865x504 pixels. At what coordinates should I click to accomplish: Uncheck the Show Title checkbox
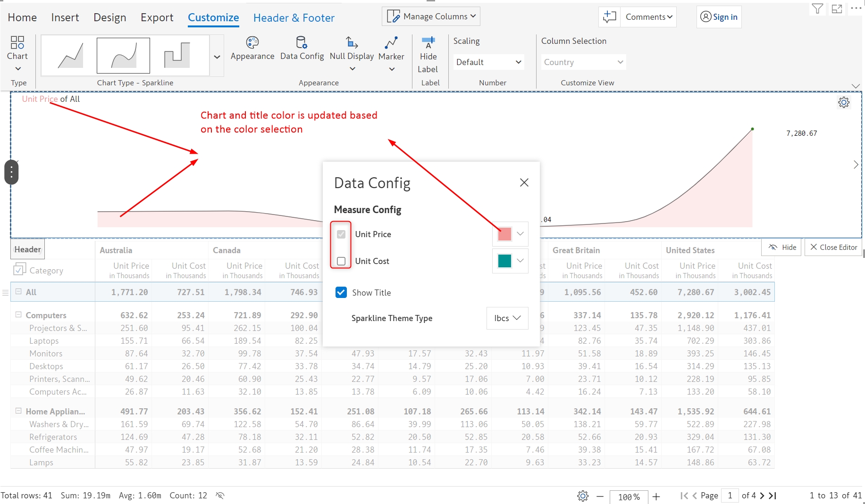pos(341,292)
